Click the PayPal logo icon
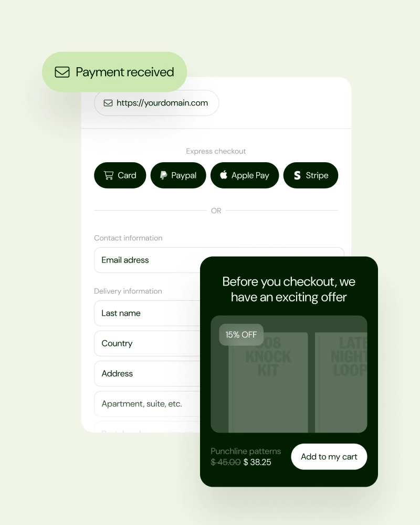This screenshot has height=525, width=420. pyautogui.click(x=163, y=175)
